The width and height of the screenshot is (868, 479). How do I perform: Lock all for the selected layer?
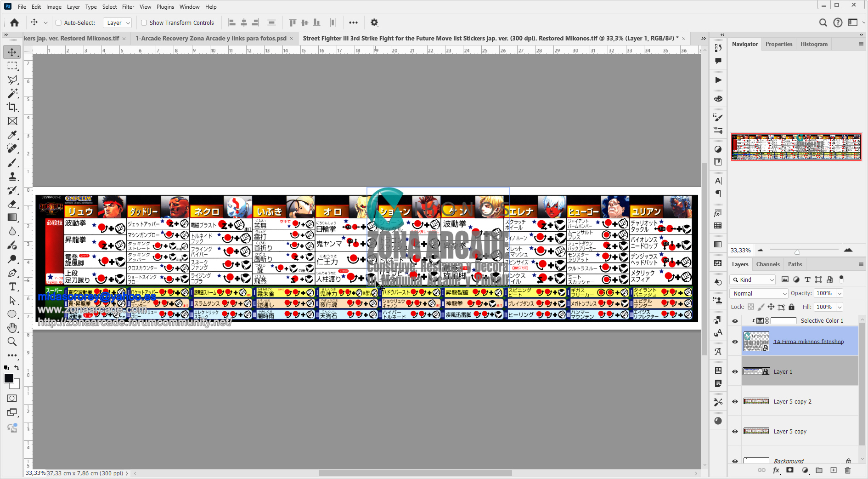click(791, 307)
